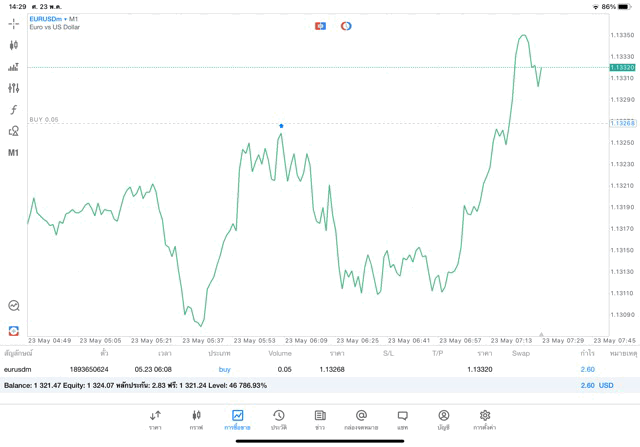Switch to the กราฟ chart tab
Viewport: 640px width, 447px height.
196,419
